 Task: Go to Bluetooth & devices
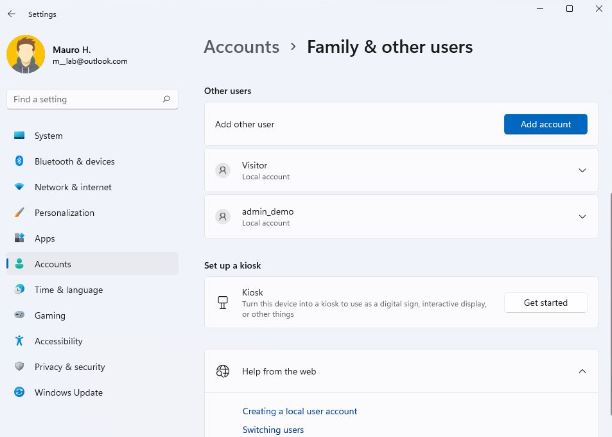(93, 162)
